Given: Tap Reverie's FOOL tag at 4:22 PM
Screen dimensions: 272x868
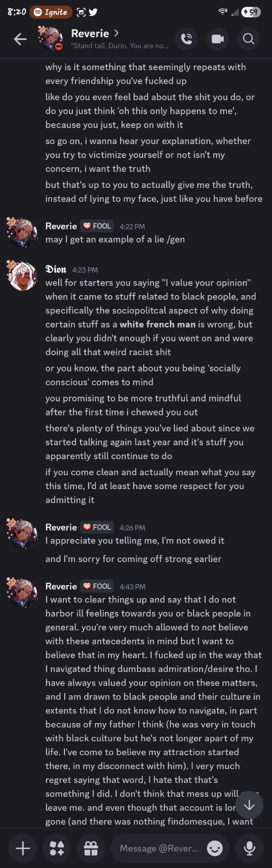Looking at the screenshot, I should click(97, 226).
